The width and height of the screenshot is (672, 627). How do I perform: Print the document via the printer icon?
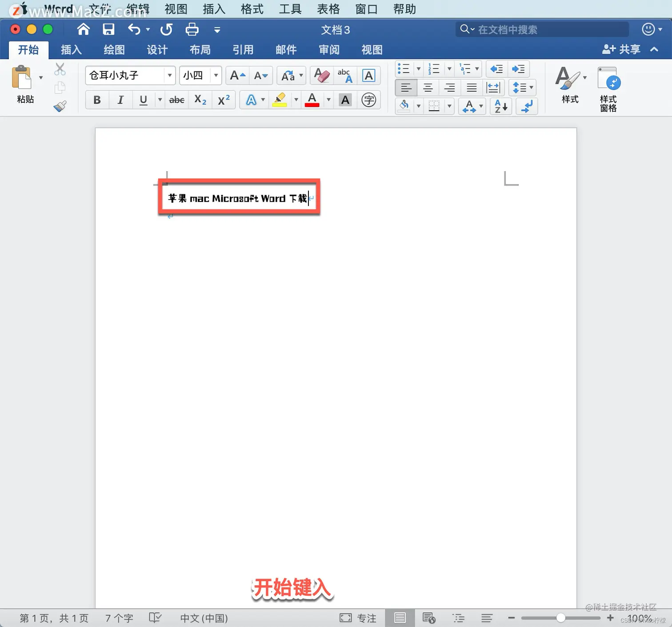[192, 30]
